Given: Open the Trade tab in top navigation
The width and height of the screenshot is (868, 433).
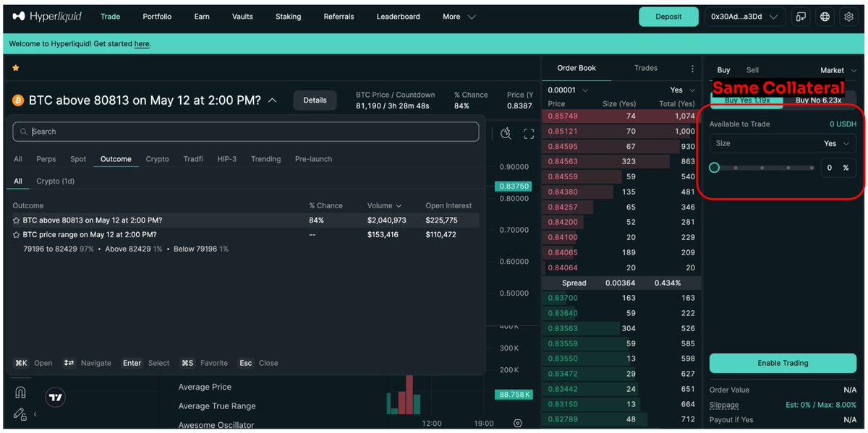Looking at the screenshot, I should pyautogui.click(x=111, y=17).
